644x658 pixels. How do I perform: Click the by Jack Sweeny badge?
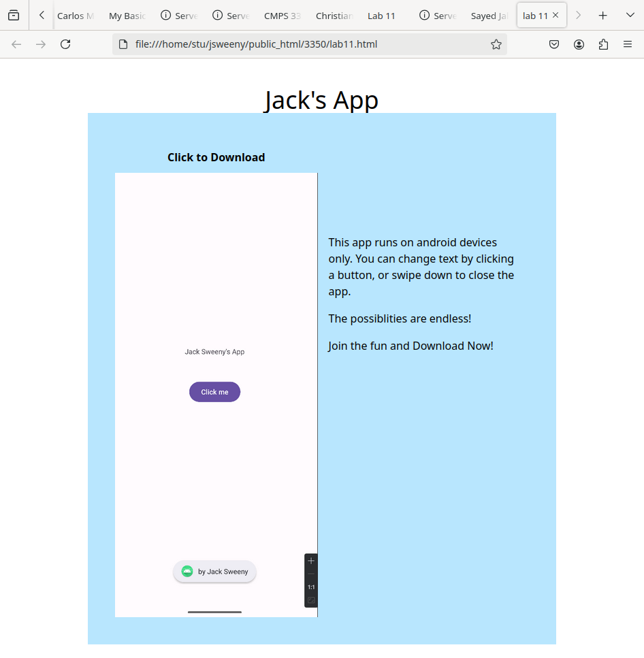point(214,572)
